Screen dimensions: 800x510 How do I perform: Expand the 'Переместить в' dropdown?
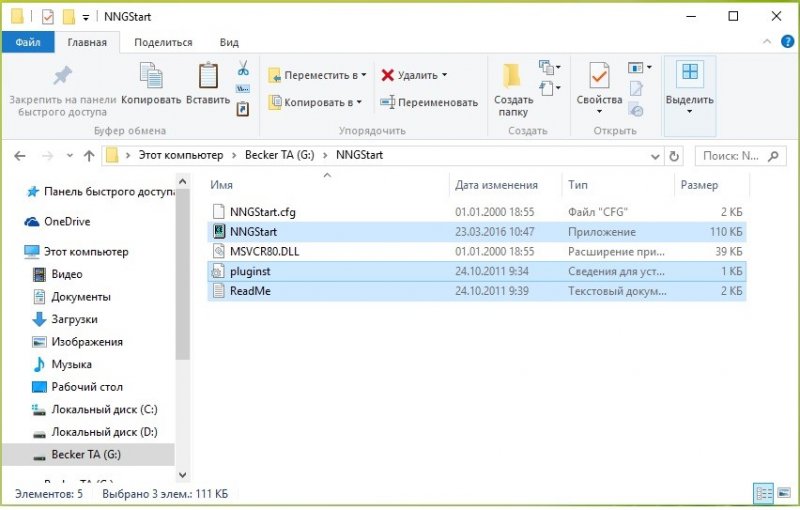[363, 75]
